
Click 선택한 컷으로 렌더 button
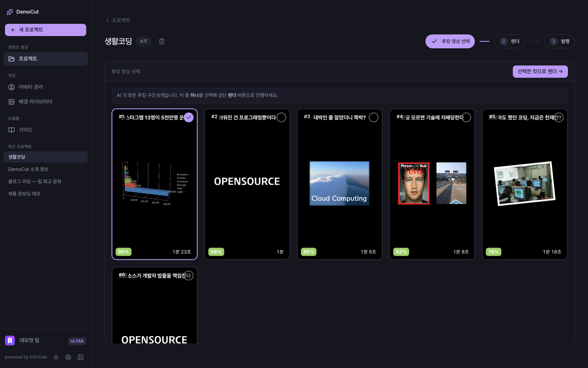point(540,71)
